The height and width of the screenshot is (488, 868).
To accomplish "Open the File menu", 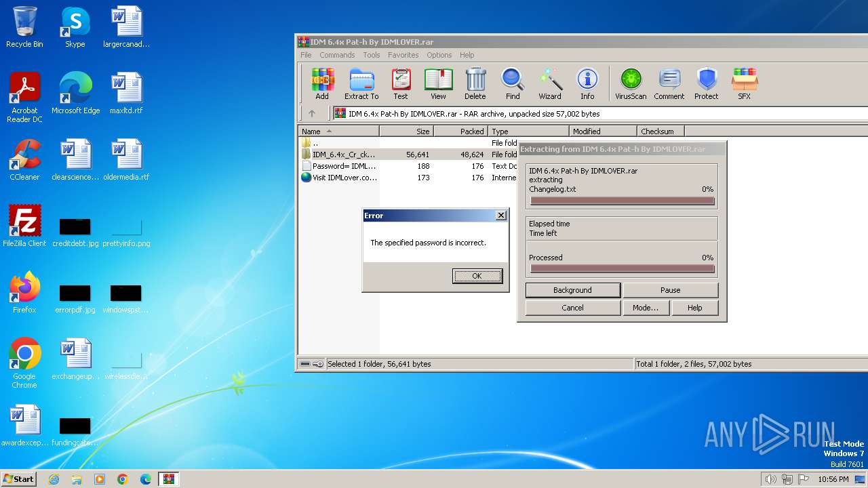I will pyautogui.click(x=306, y=55).
